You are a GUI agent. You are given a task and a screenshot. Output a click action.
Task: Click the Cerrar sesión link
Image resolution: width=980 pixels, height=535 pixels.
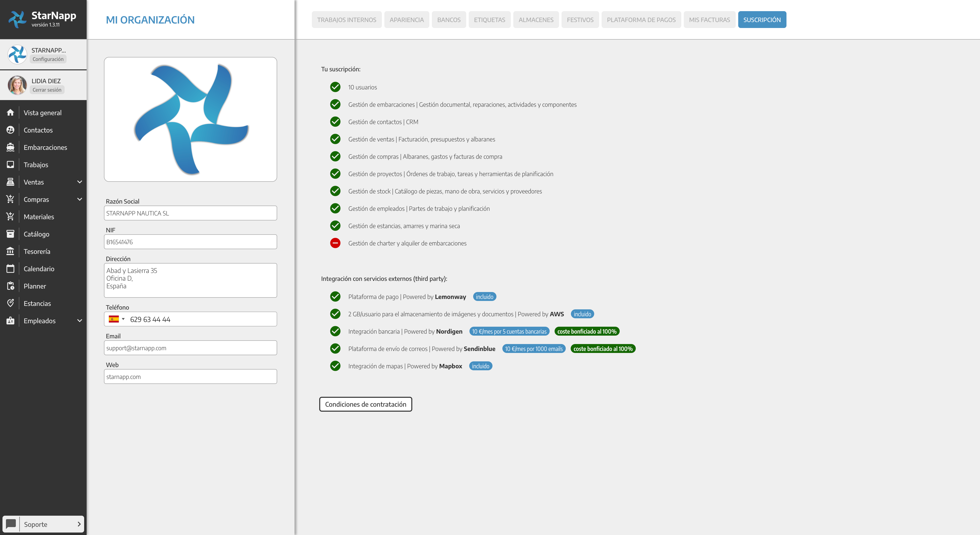click(x=47, y=90)
